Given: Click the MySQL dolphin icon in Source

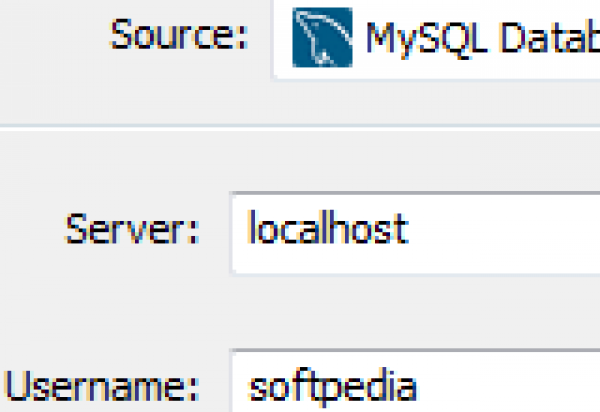Looking at the screenshot, I should pos(322,37).
